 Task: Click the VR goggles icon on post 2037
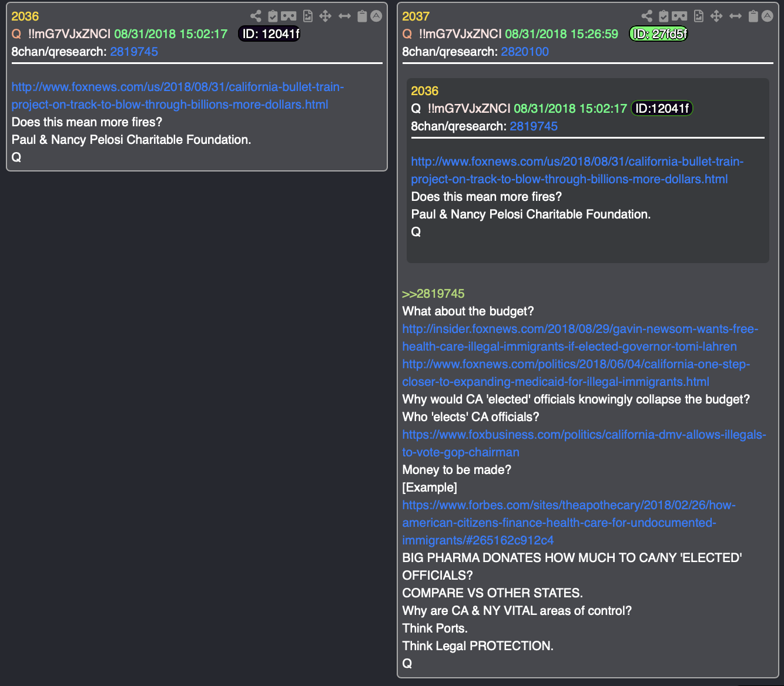pos(679,16)
